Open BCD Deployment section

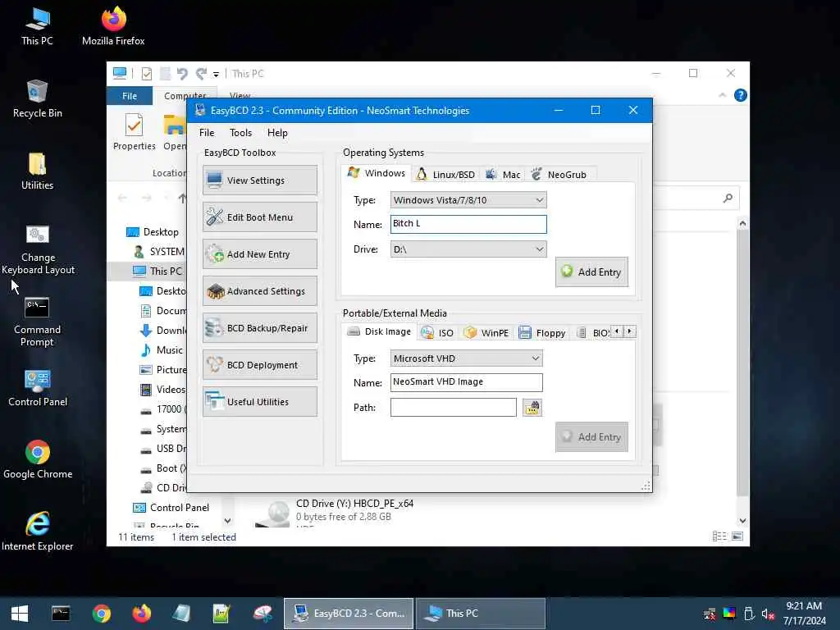pyautogui.click(x=260, y=365)
